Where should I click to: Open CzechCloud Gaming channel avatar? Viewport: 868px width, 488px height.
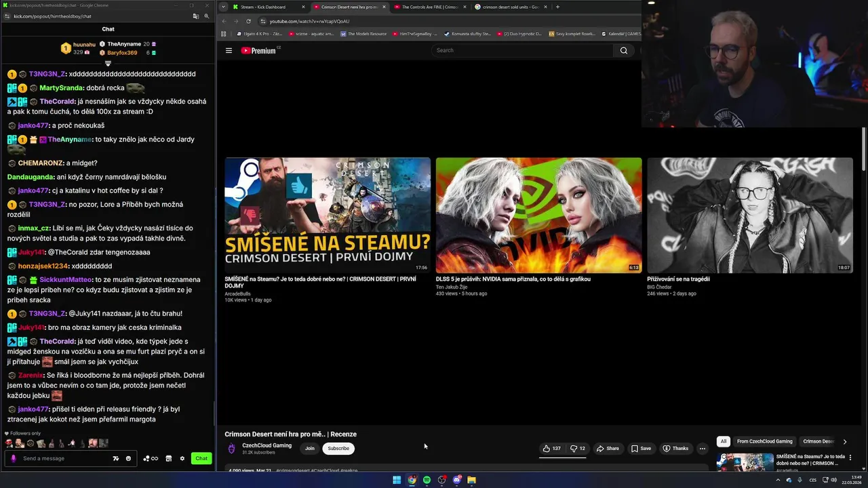coord(231,449)
